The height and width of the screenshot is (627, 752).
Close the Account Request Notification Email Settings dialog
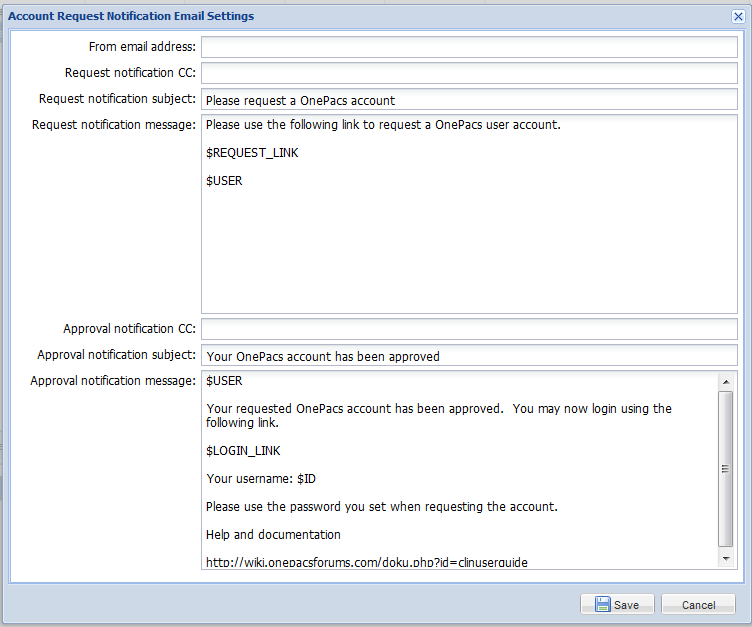(x=738, y=16)
